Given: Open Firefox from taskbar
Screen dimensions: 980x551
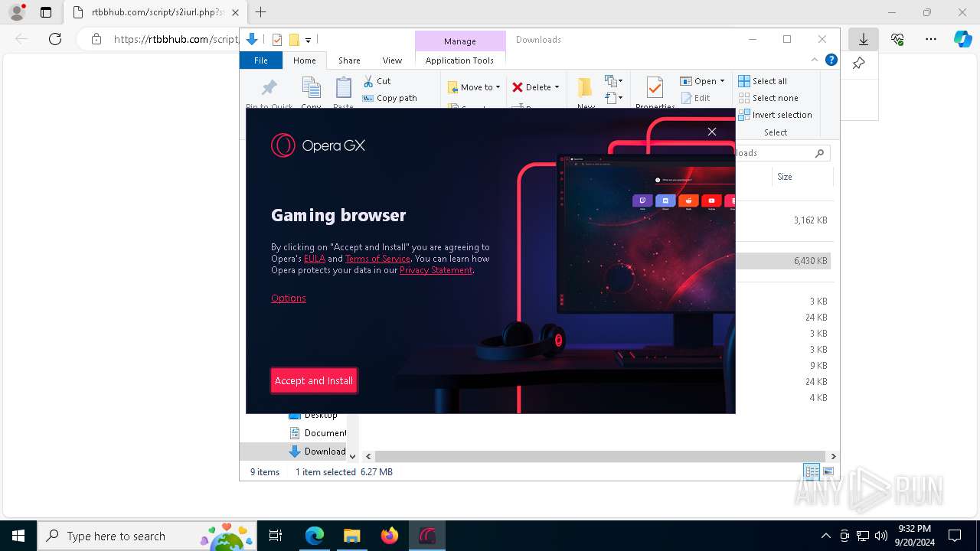Looking at the screenshot, I should 390,536.
